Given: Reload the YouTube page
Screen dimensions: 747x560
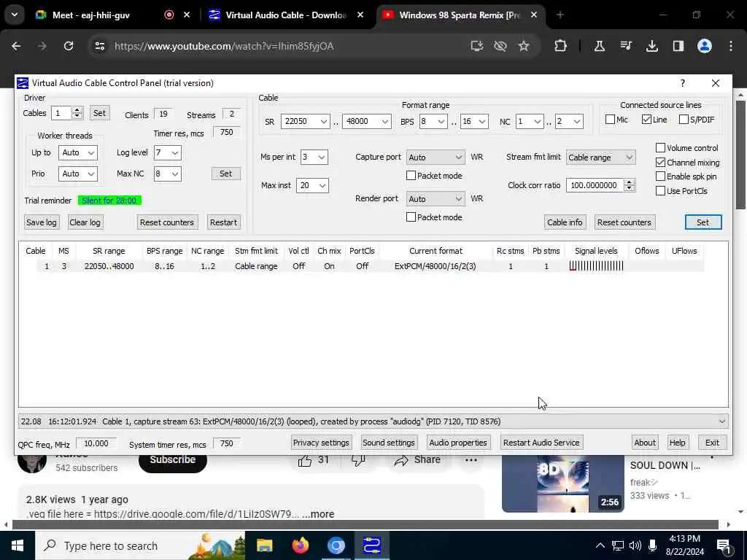Looking at the screenshot, I should [x=69, y=46].
